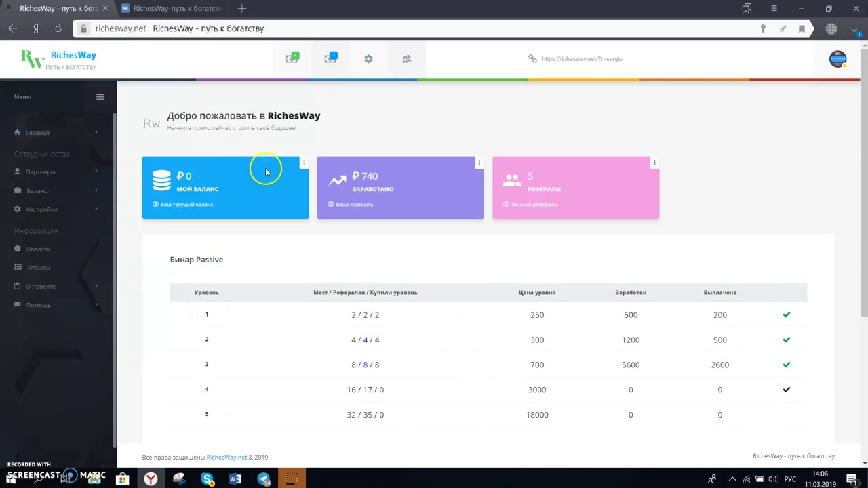Image resolution: width=868 pixels, height=488 pixels.
Task: Open the partners handshake icon in header
Action: click(x=406, y=59)
